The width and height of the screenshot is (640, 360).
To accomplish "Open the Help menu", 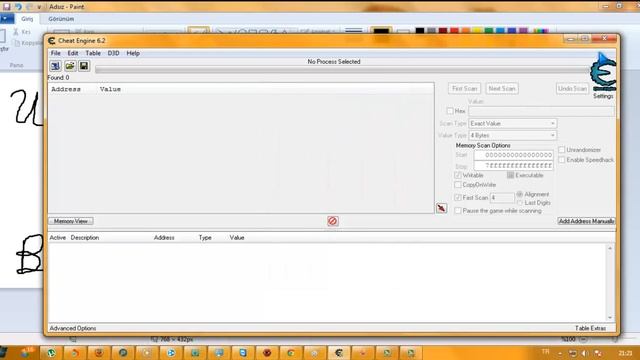I will (x=133, y=53).
